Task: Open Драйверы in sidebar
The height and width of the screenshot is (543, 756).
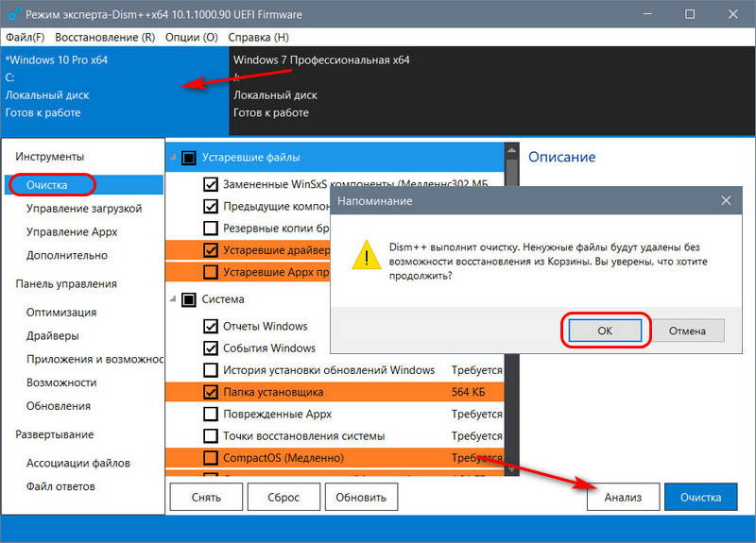Action: [53, 335]
